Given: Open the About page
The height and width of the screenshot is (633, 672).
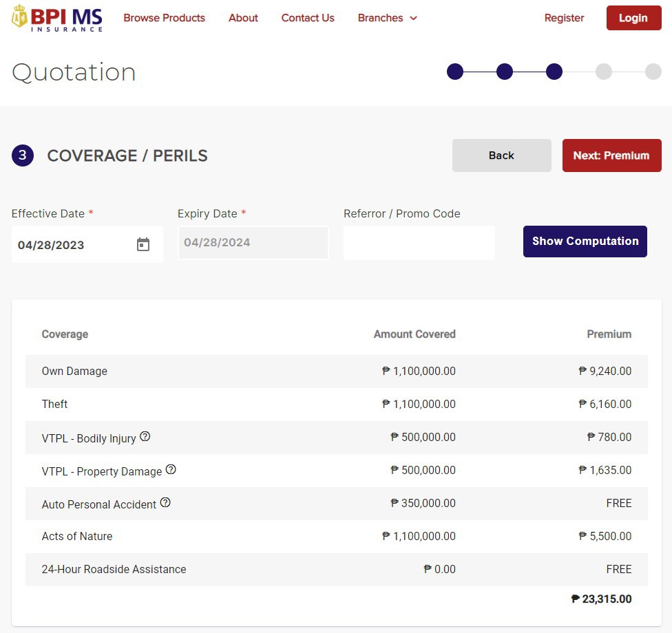Looking at the screenshot, I should 243,18.
